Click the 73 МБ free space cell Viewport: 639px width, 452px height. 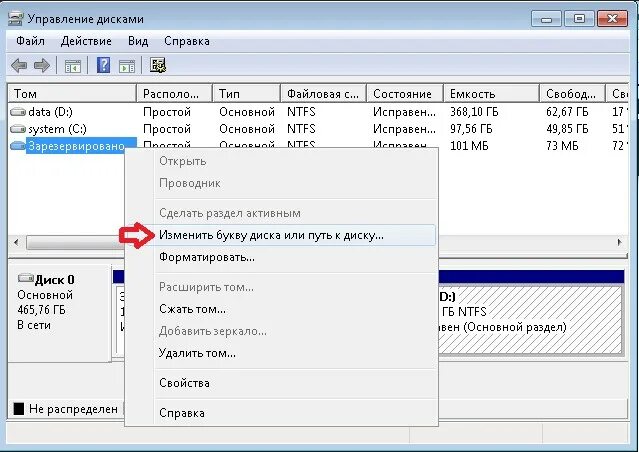point(562,146)
